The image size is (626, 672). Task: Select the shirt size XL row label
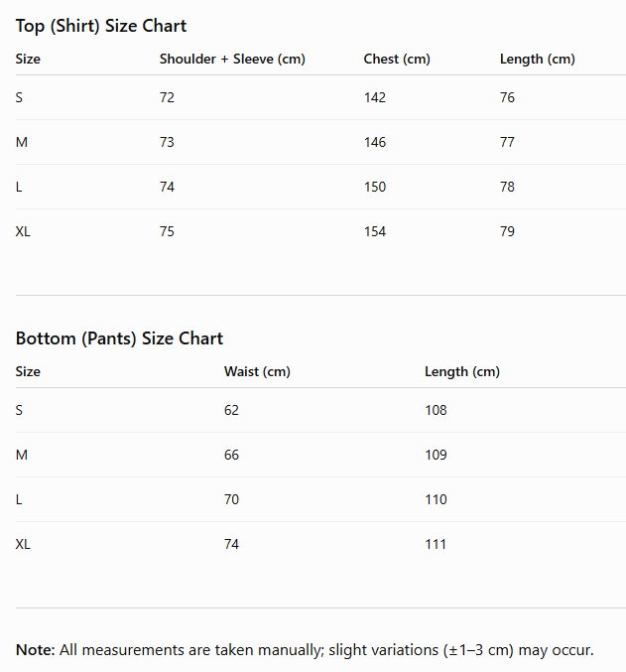tap(23, 231)
